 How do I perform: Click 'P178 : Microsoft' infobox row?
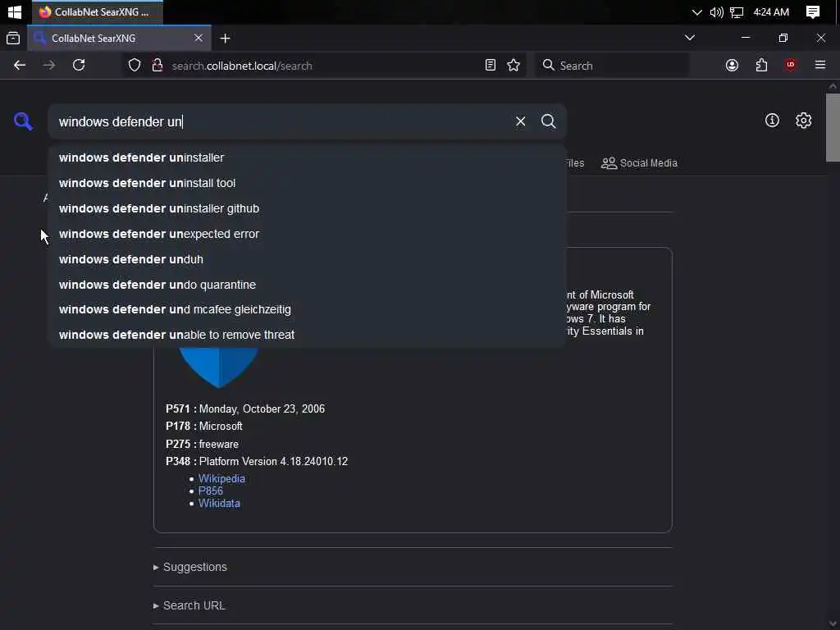204,427
